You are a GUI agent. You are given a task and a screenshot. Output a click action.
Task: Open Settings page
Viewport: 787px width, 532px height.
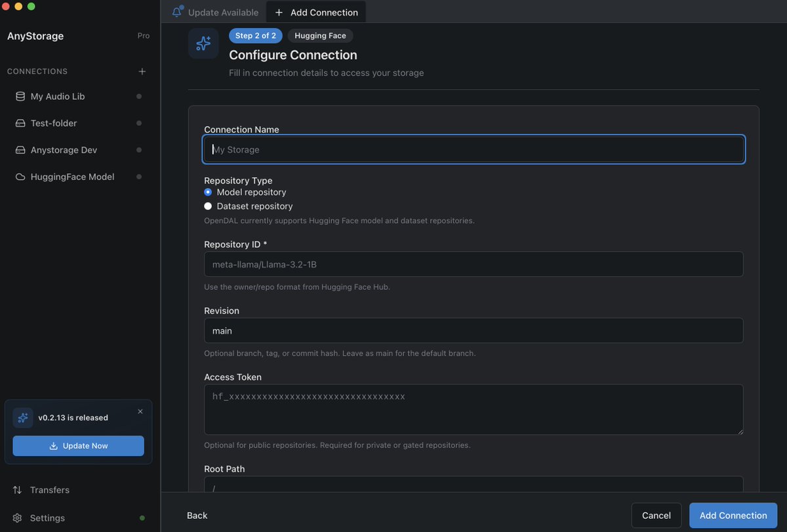click(79, 518)
